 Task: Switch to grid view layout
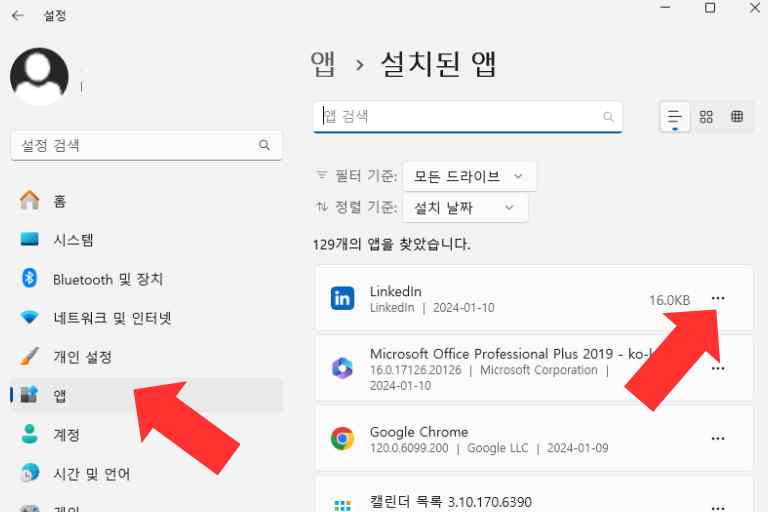706,117
